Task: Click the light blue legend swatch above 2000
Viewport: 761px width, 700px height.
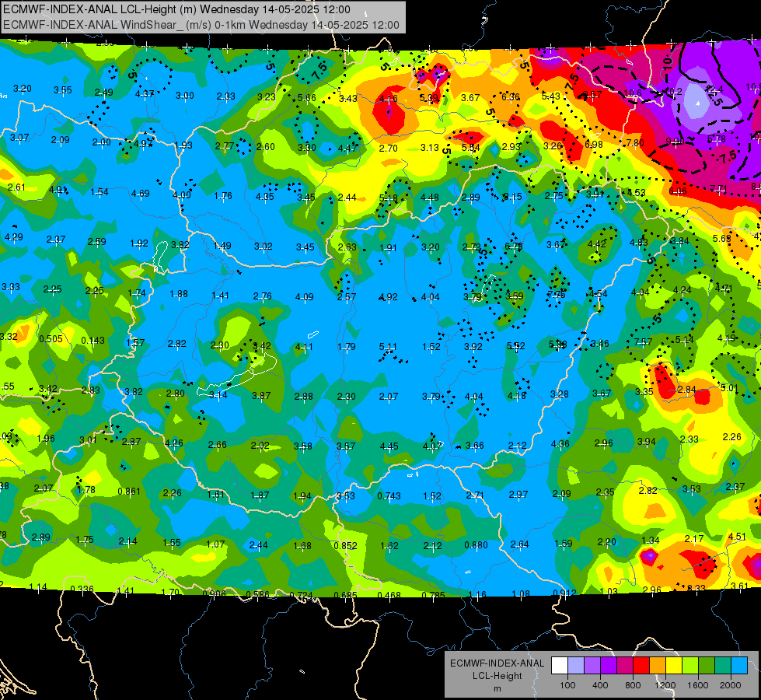Action: (x=739, y=666)
